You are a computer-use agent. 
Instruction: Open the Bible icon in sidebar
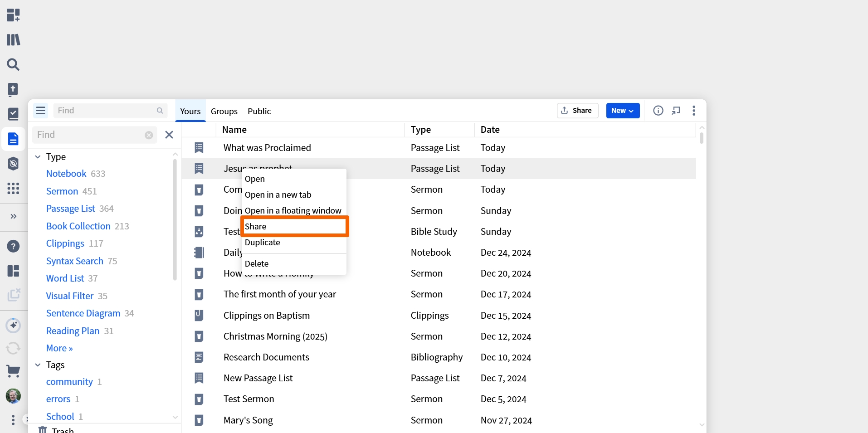(13, 89)
